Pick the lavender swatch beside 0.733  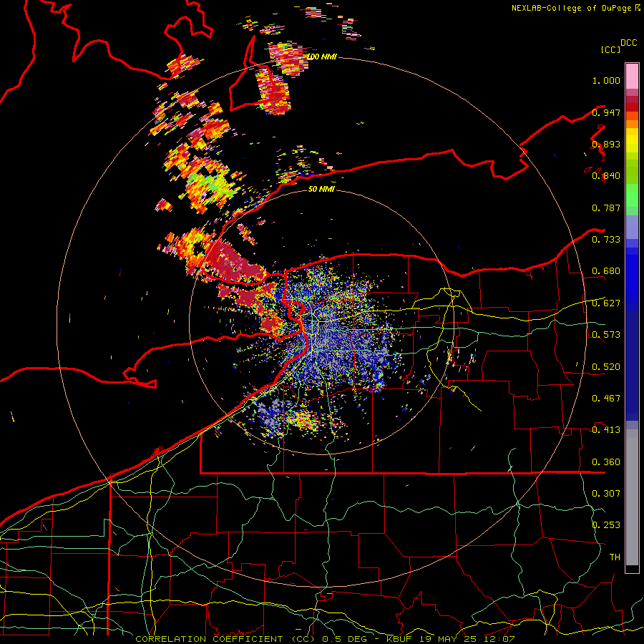pos(632,227)
